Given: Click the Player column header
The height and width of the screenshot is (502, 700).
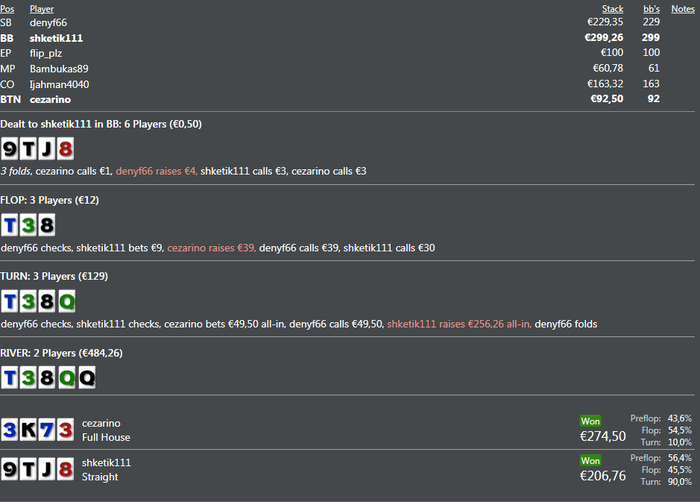Looking at the screenshot, I should pyautogui.click(x=42, y=9).
